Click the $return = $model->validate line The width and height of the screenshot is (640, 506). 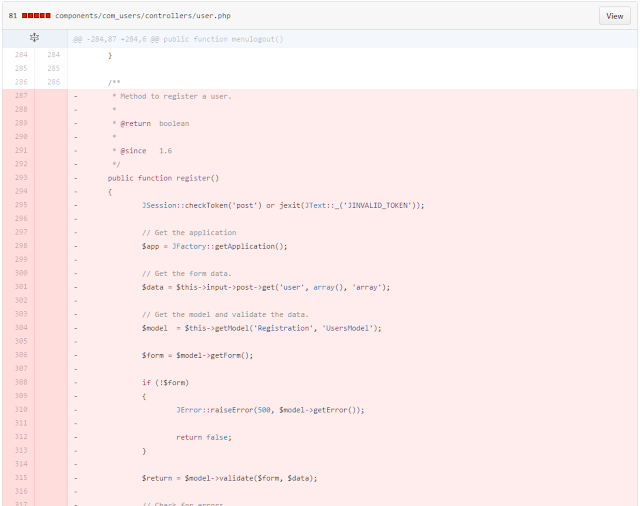(x=229, y=478)
